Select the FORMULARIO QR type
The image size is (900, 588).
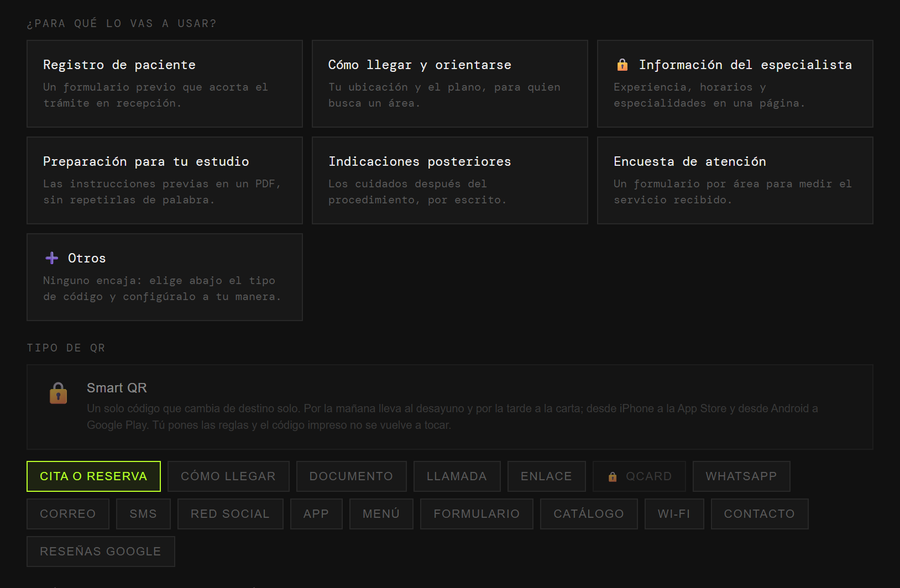(x=477, y=514)
